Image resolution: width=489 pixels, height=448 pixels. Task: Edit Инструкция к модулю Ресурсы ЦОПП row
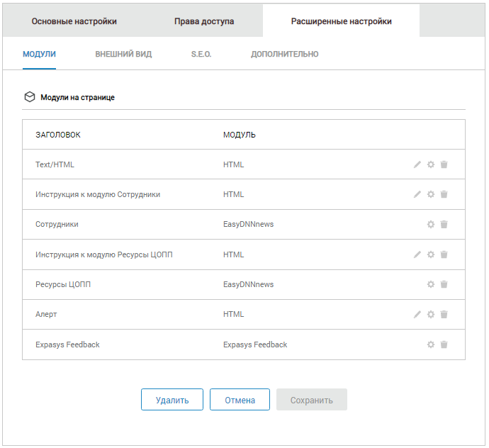click(x=417, y=254)
